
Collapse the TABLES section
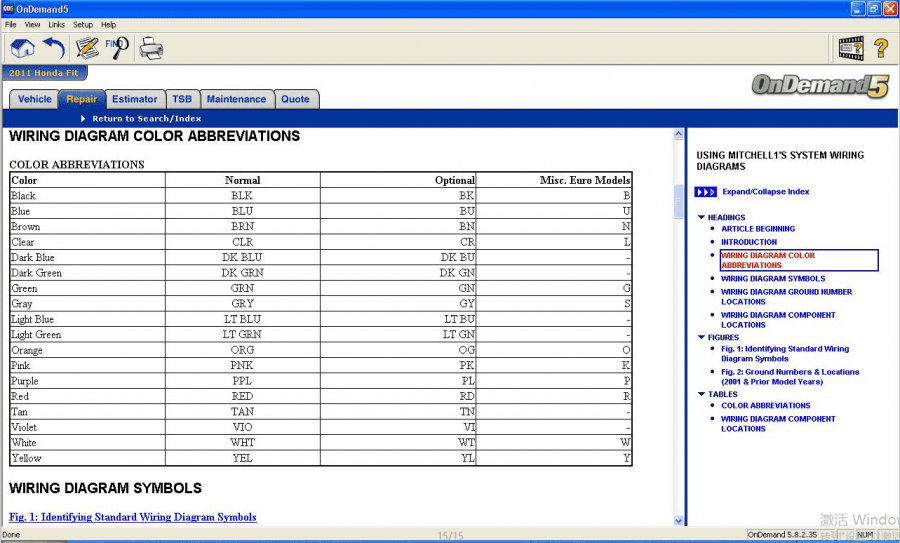click(701, 394)
